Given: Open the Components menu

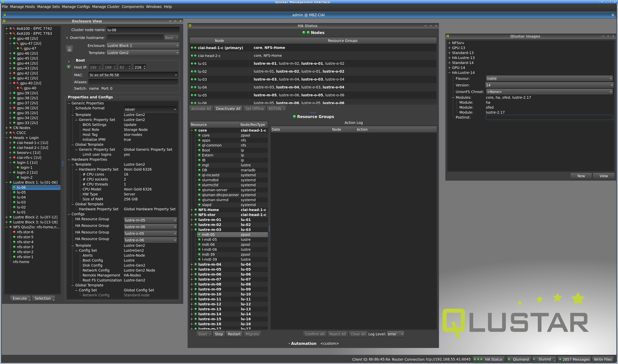Looking at the screenshot, I should click(133, 7).
